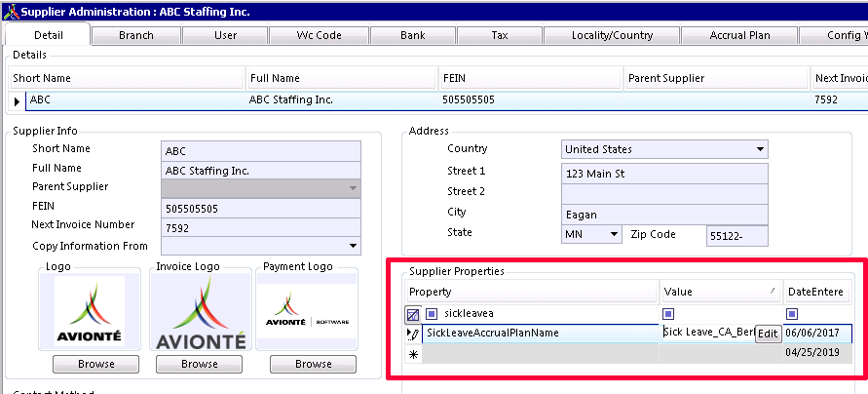Click the City field containing Eagan
This screenshot has width=868, height=394.
664,215
